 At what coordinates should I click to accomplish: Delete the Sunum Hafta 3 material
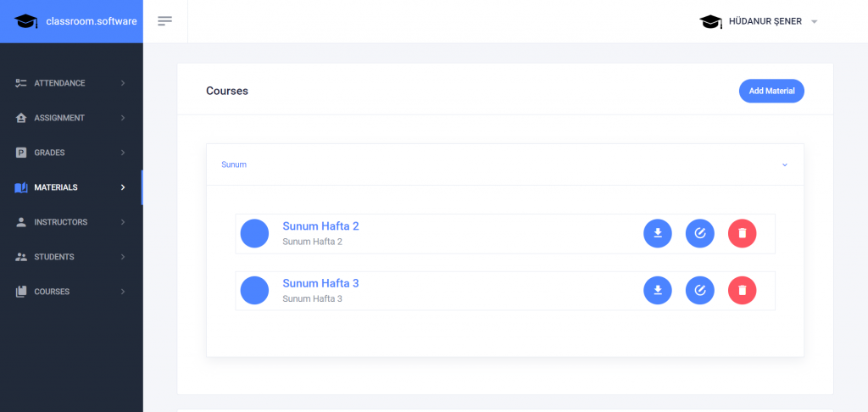(x=743, y=291)
